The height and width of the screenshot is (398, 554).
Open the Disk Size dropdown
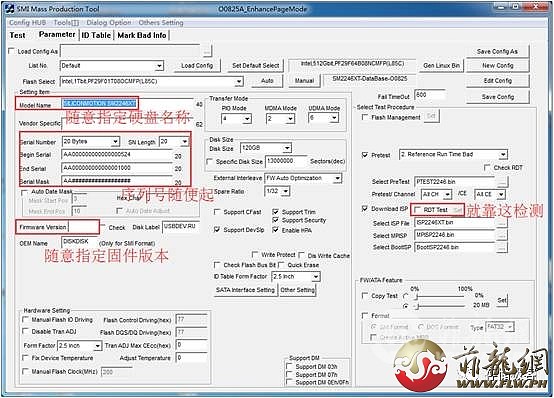coord(287,148)
